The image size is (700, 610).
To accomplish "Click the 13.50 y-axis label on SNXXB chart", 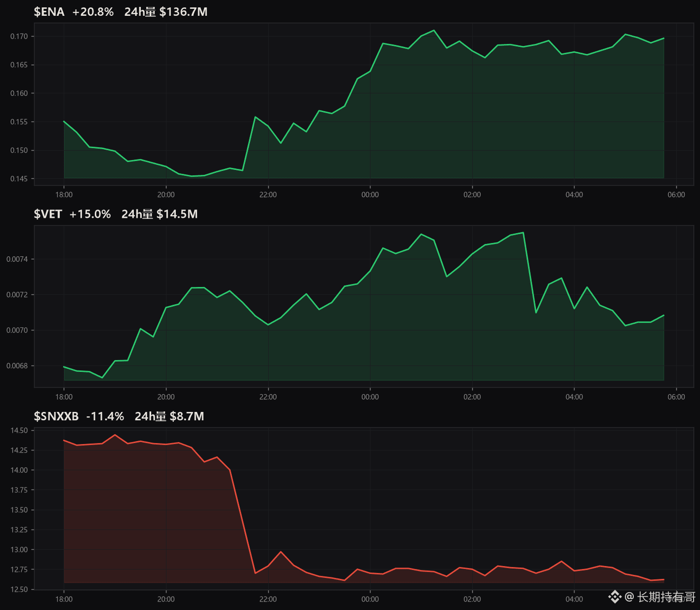I will (x=19, y=510).
